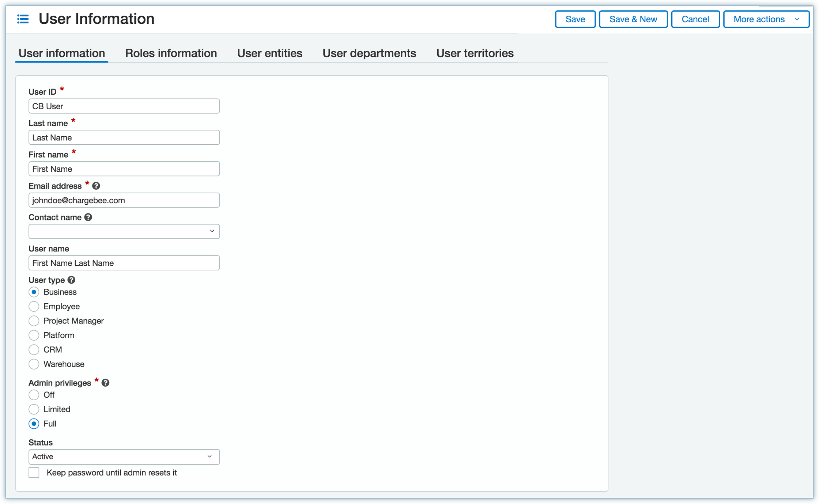Click into the User ID field
This screenshot has height=504, width=819.
coord(124,106)
